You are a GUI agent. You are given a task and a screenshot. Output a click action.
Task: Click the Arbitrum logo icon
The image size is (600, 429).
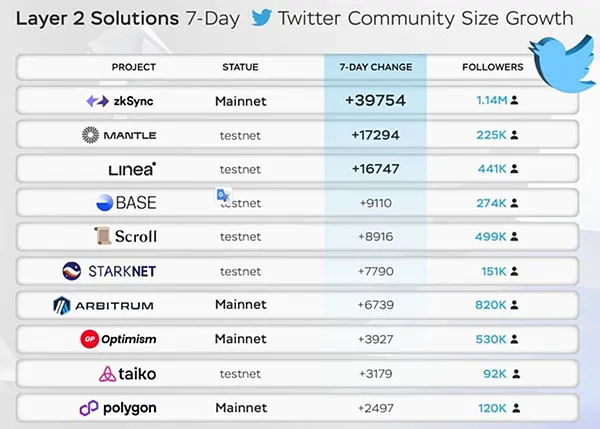[x=61, y=305]
